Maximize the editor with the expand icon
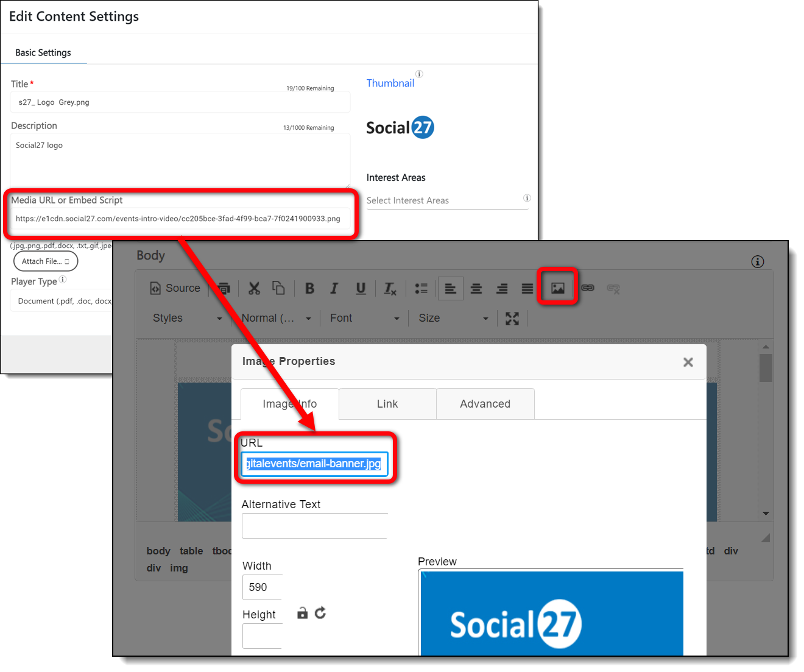The image size is (804, 672). click(x=512, y=318)
